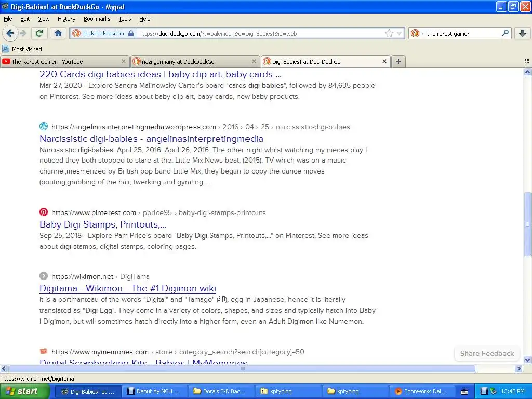Click the floppy disk tray icon
532x399 pixels.
pos(484,391)
